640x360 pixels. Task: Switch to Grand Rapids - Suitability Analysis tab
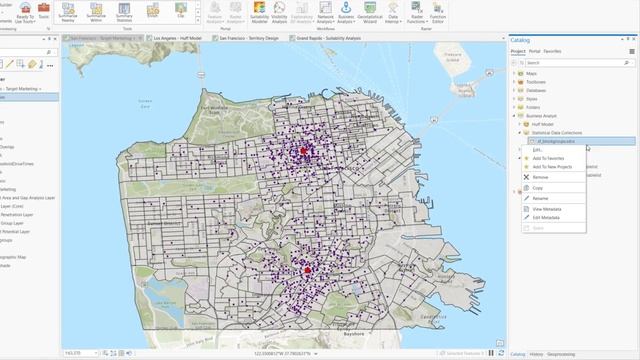tap(328, 38)
